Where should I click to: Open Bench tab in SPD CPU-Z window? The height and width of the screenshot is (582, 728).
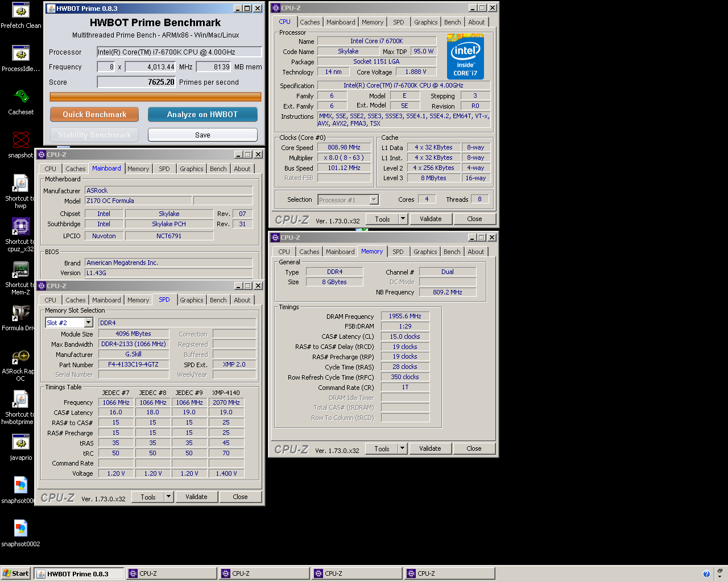(218, 300)
